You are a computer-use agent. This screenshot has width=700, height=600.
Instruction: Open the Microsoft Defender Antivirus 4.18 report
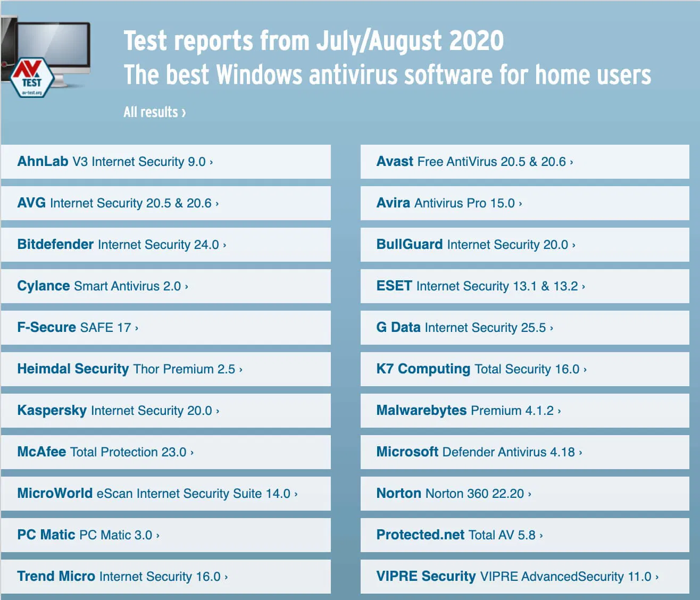point(479,452)
